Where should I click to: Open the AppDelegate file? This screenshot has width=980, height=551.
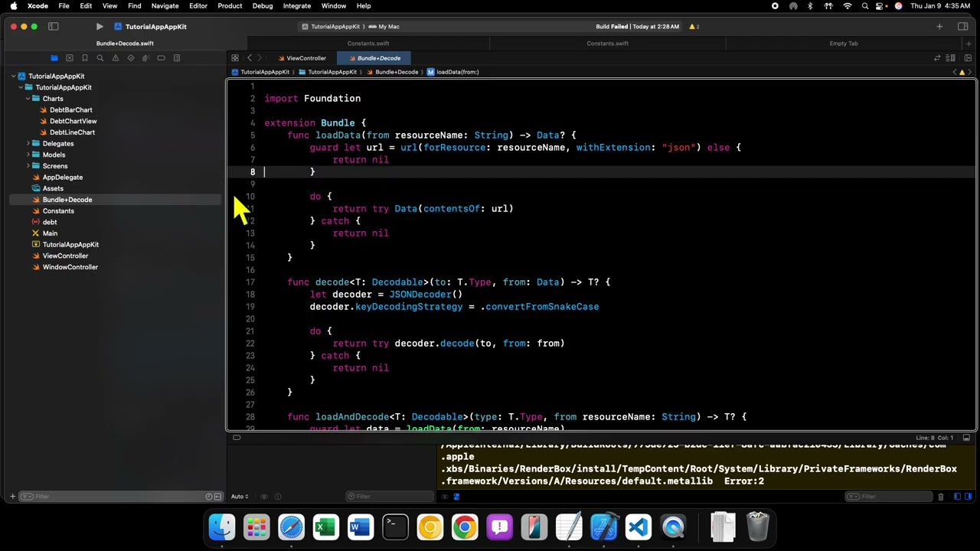tap(62, 178)
